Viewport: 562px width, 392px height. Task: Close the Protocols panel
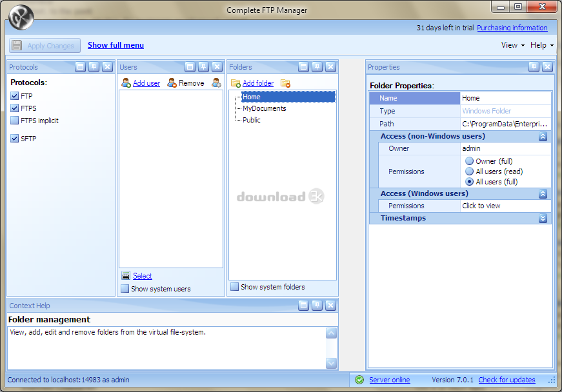108,66
